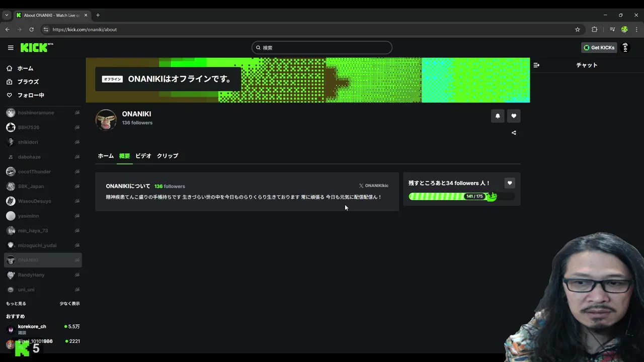This screenshot has width=644, height=362.
Task: Click the heart in follower goal card
Action: click(x=510, y=184)
